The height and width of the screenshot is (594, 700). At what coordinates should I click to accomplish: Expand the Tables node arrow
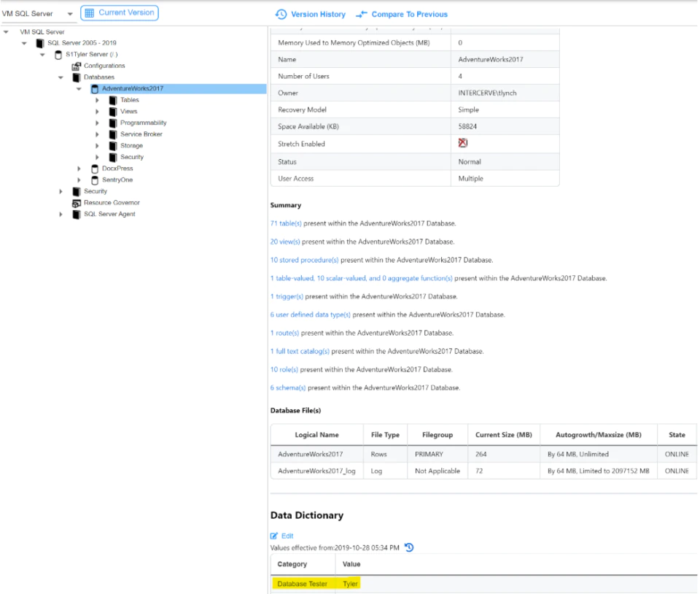coord(97,100)
